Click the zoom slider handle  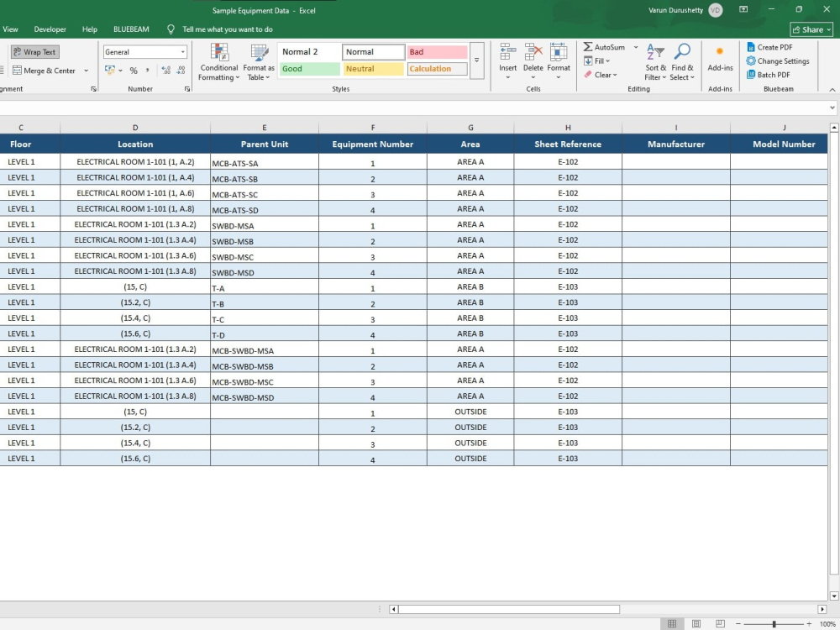click(x=774, y=624)
